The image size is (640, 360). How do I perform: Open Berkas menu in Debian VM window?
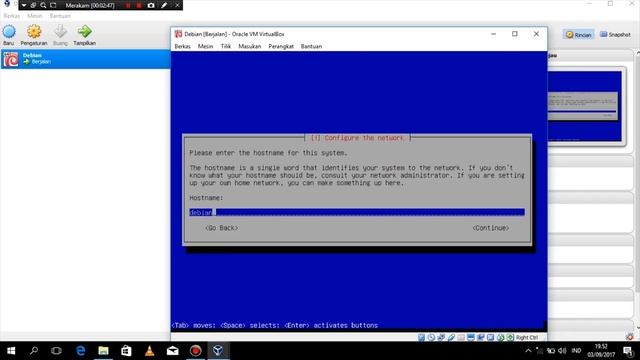(x=182, y=46)
